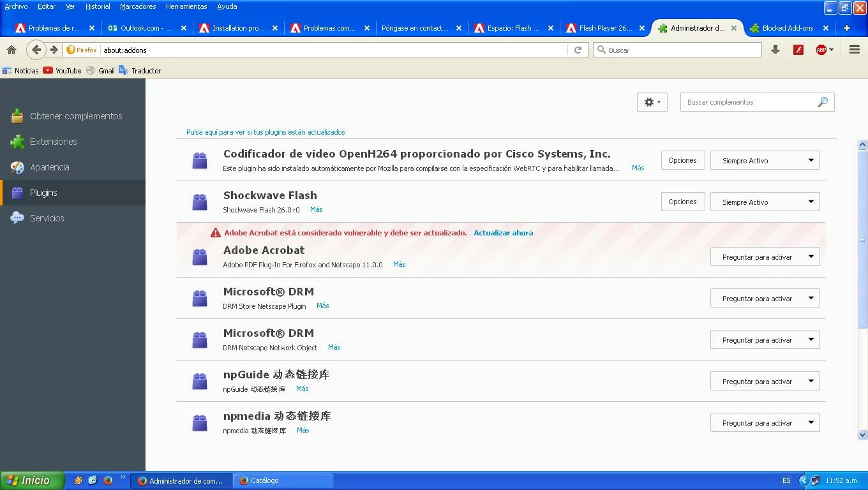Image resolution: width=868 pixels, height=490 pixels.
Task: Switch to the Blocked Add-ons tab
Action: coord(788,28)
